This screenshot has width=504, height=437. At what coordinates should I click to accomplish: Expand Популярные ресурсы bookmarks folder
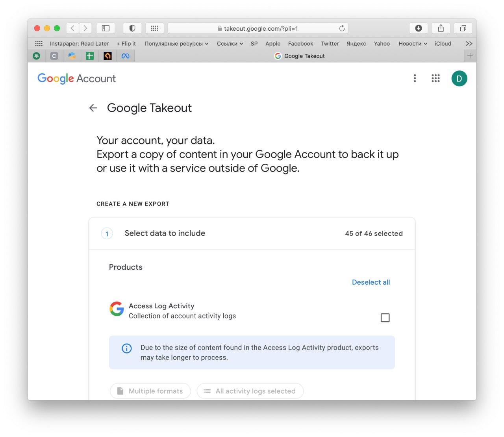(176, 44)
